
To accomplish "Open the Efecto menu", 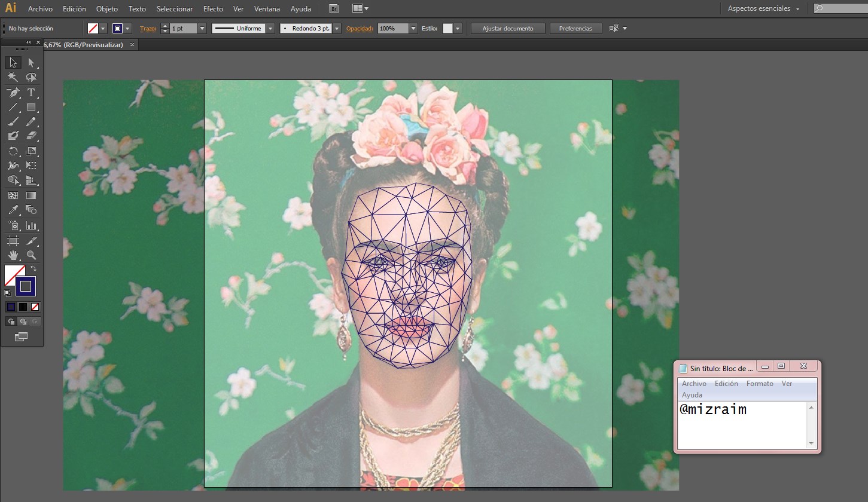I will point(213,9).
